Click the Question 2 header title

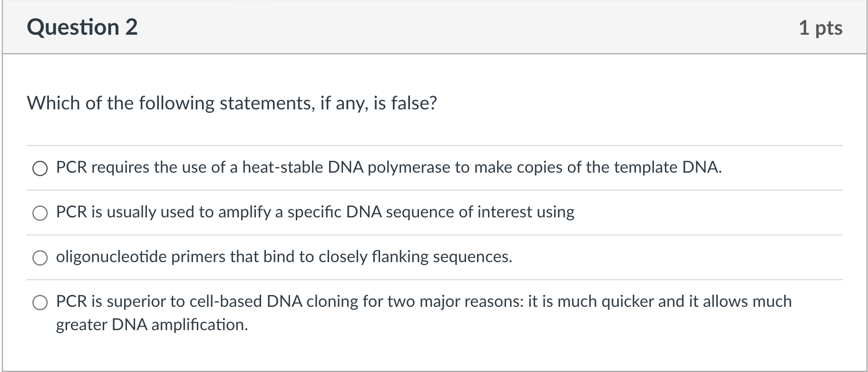(82, 27)
